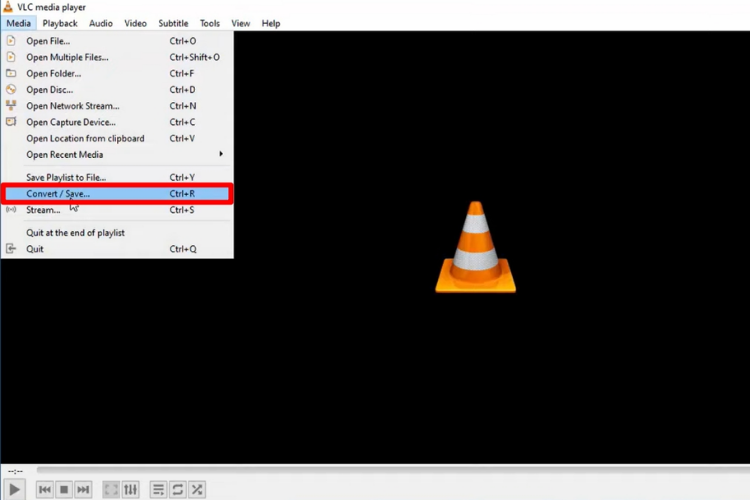750x500 pixels.
Task: Stop playback with the stop button
Action: point(64,489)
